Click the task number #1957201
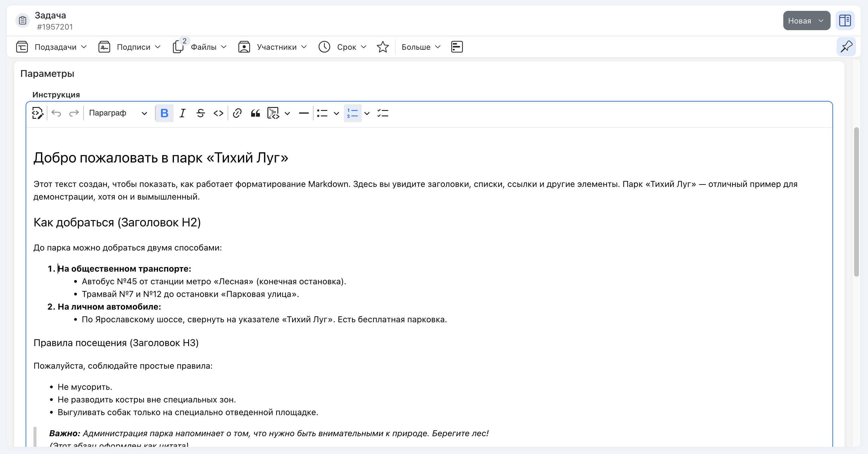 pos(55,27)
